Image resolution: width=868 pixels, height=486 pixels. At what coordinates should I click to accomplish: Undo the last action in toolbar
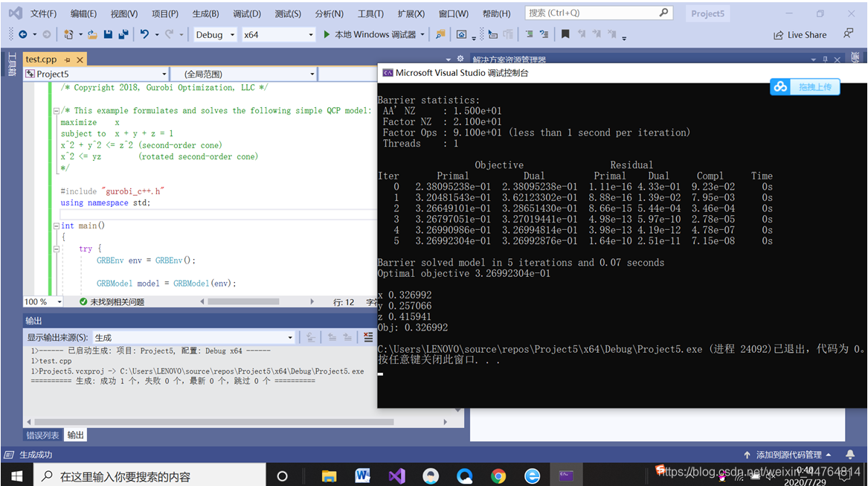[144, 34]
